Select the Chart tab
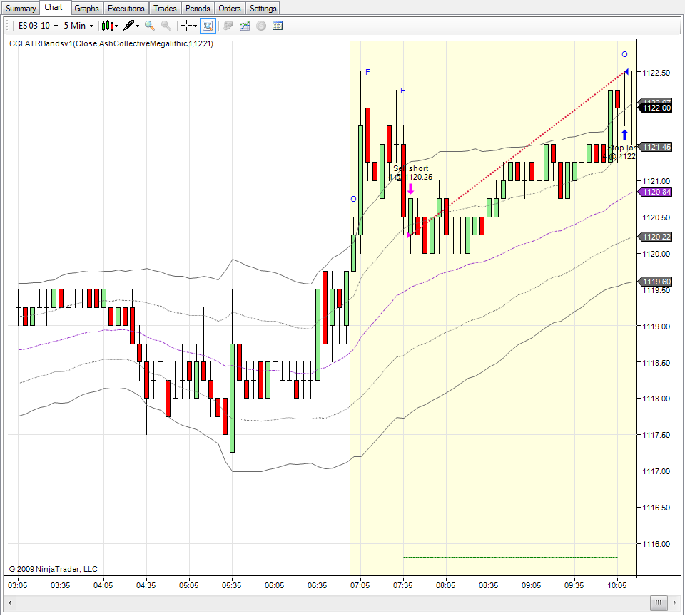This screenshot has height=616, width=685. coord(54,7)
